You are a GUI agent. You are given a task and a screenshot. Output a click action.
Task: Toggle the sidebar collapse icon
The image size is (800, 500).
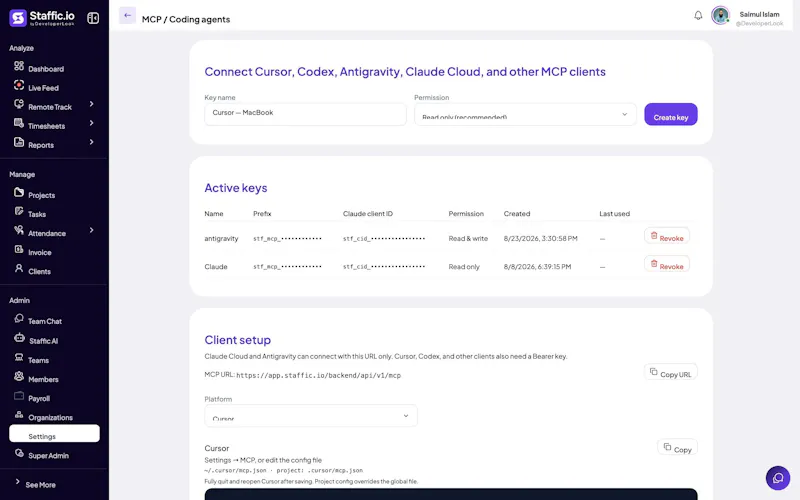[93, 18]
